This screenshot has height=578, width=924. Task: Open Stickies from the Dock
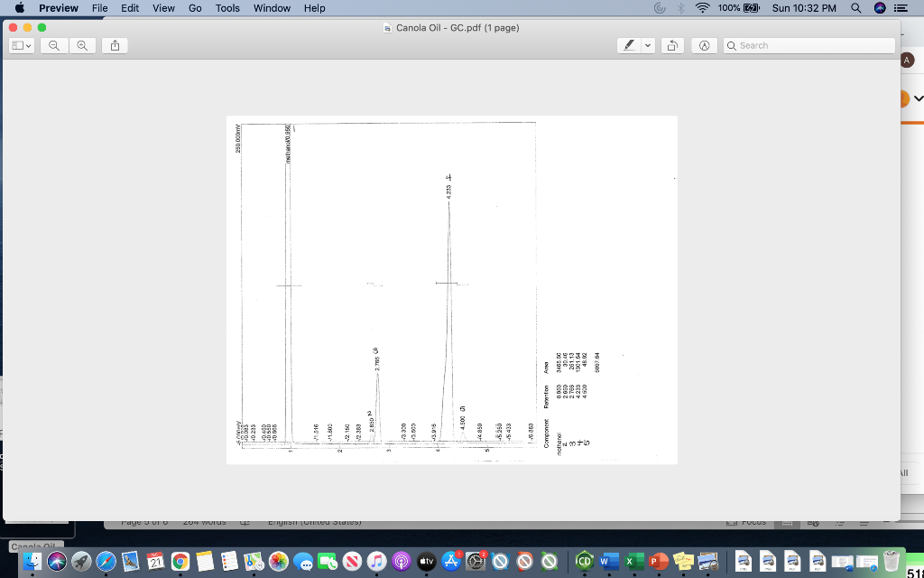tap(683, 561)
